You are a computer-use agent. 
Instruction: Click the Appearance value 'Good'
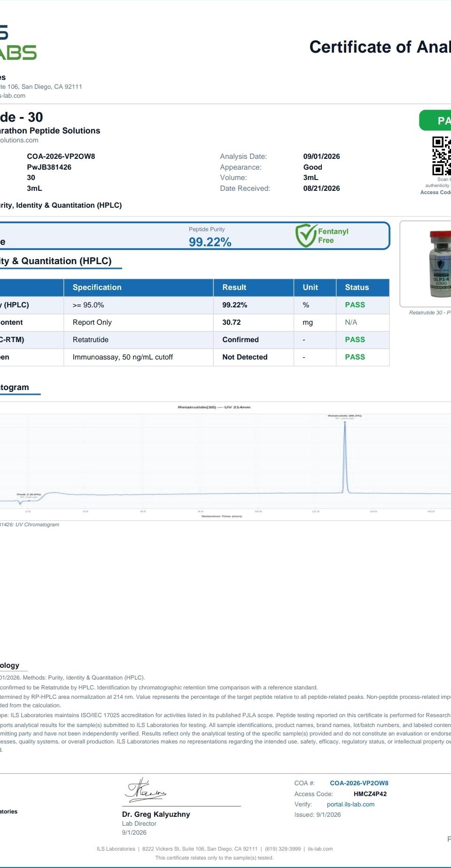[313, 167]
